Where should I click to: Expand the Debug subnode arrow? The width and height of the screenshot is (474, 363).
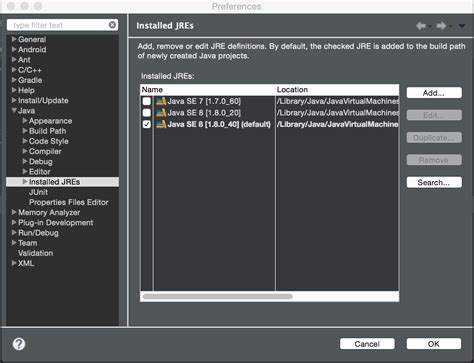(25, 161)
